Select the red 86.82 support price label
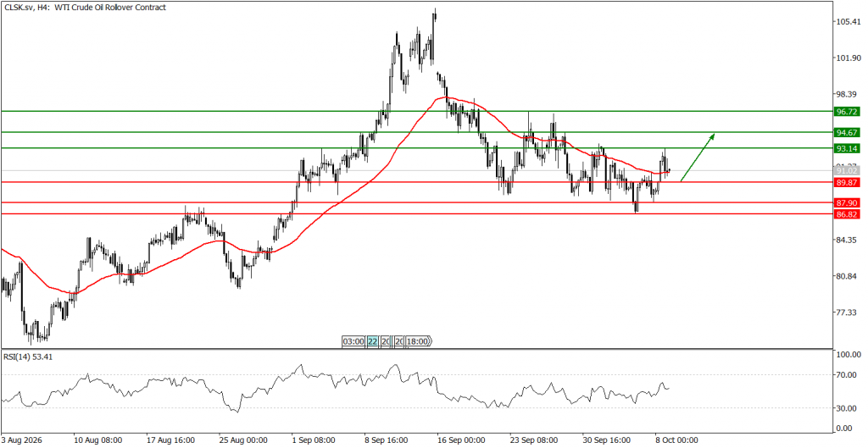 click(847, 214)
